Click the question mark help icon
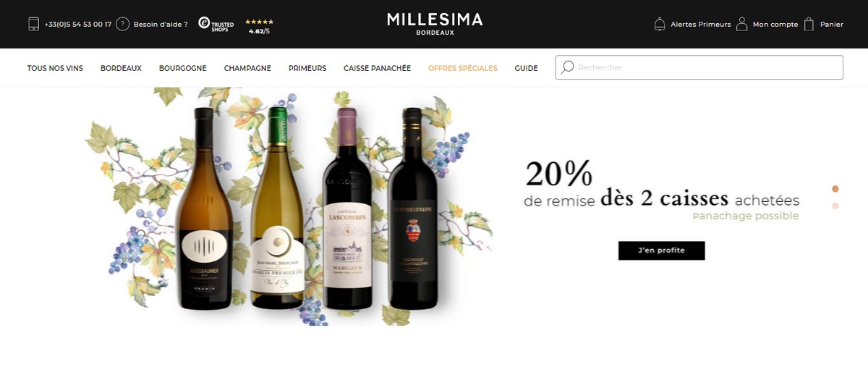Image resolution: width=868 pixels, height=375 pixels. 123,24
